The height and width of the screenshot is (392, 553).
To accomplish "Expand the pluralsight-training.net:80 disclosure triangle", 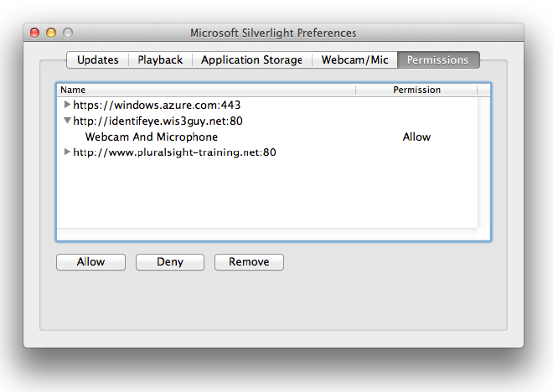I will [x=67, y=152].
